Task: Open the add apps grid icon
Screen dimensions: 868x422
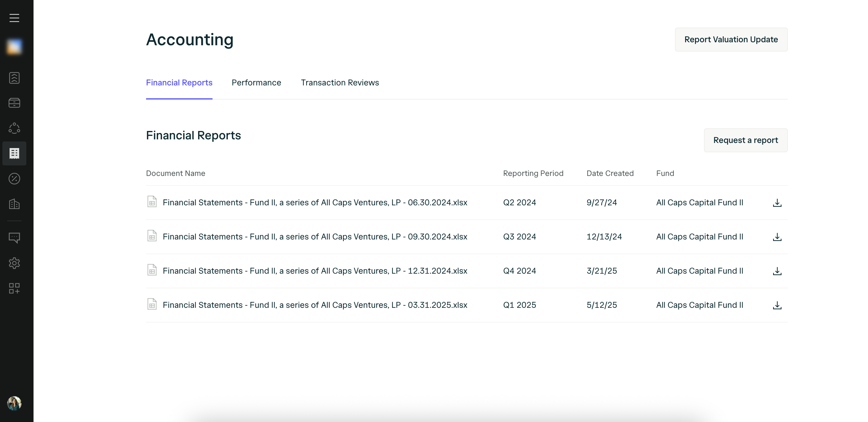Action: click(x=14, y=288)
